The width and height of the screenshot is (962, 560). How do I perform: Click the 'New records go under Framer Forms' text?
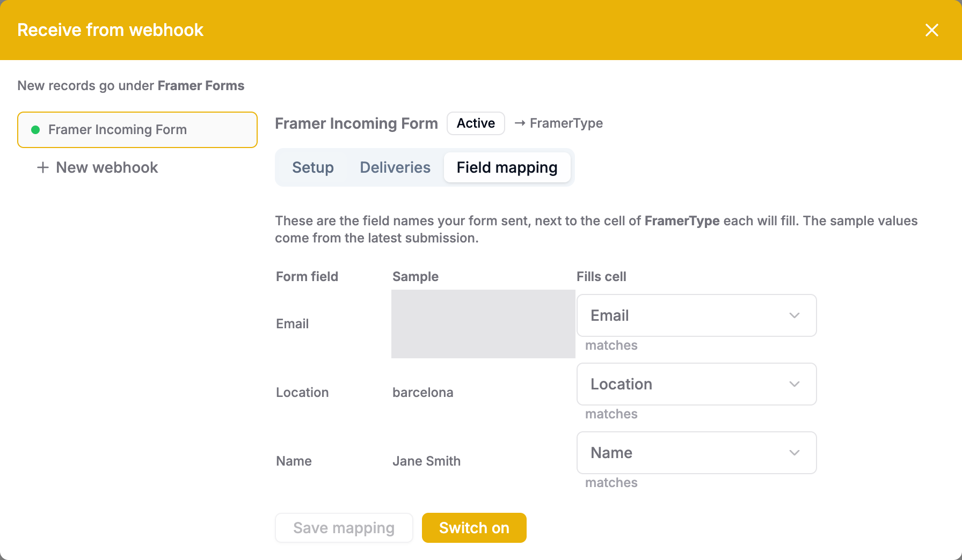click(x=131, y=86)
